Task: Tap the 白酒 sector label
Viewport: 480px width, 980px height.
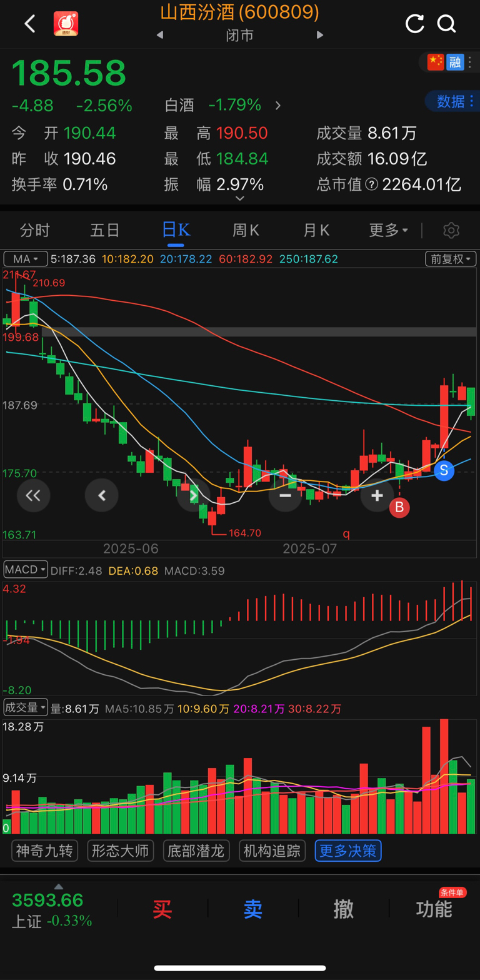Action: point(179,105)
